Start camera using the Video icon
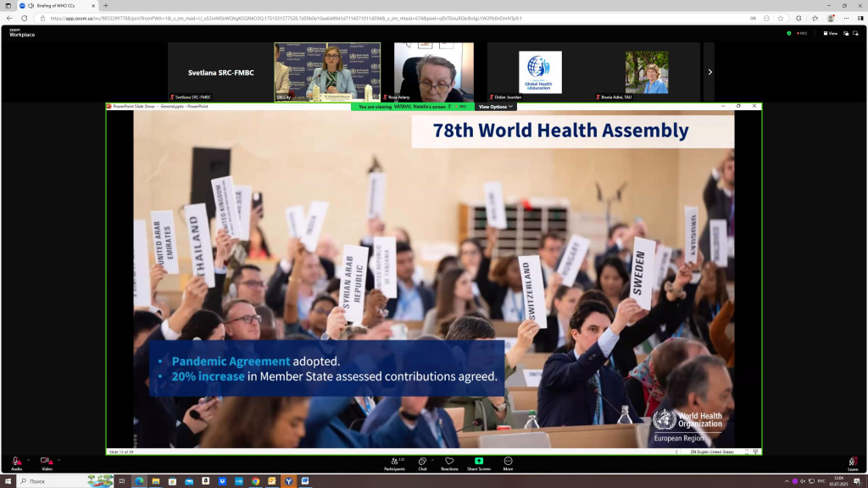Viewport: 868px width, 488px height. pos(45,461)
